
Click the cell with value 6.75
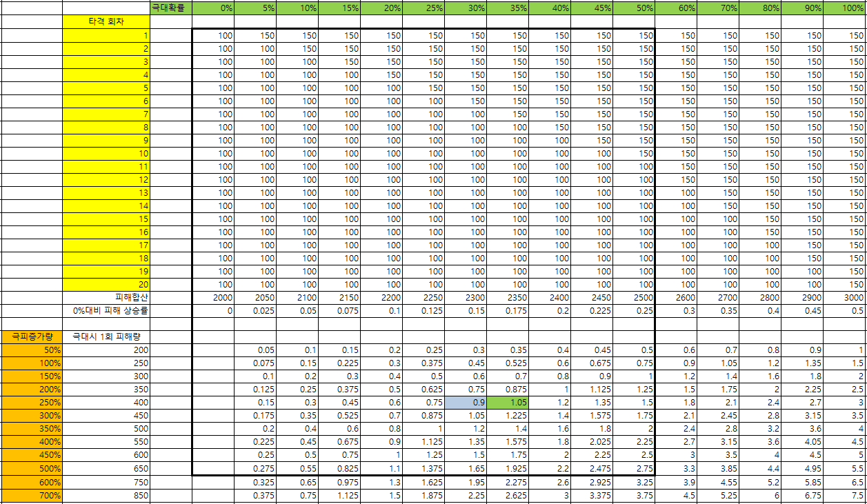click(802, 495)
